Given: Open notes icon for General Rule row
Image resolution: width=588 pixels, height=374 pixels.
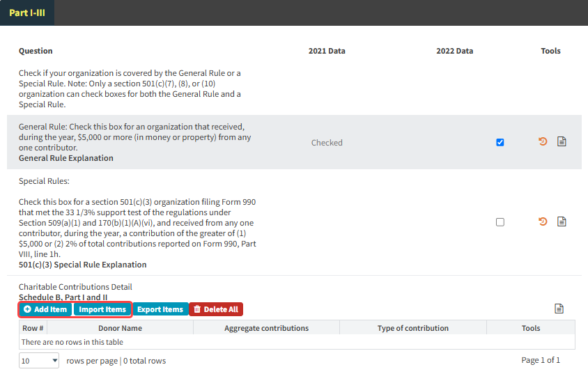Looking at the screenshot, I should (562, 142).
